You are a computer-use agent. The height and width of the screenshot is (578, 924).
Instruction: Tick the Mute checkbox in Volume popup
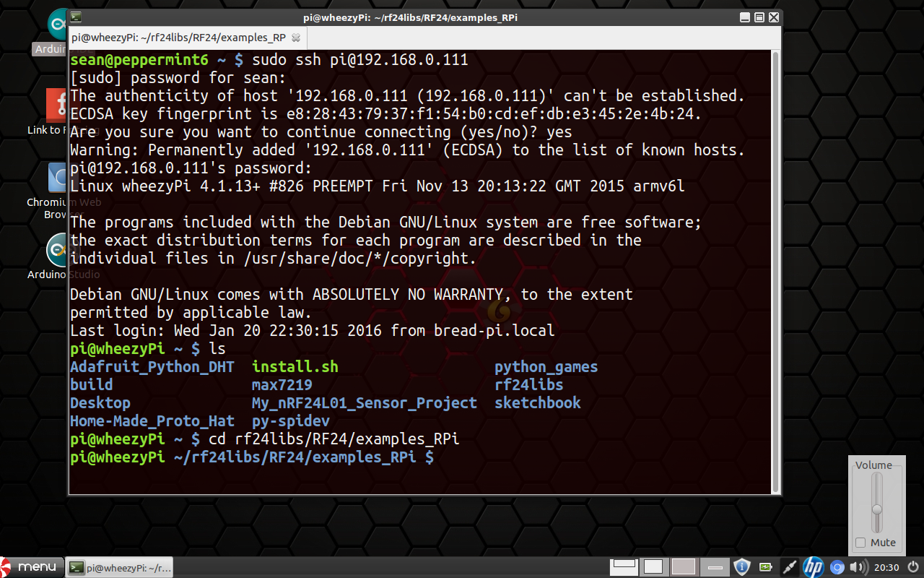coord(860,543)
